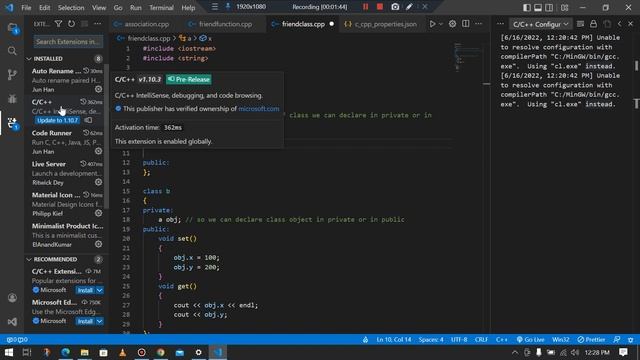Click Go Live in status bar
The height and width of the screenshot is (360, 640).
pyautogui.click(x=530, y=340)
